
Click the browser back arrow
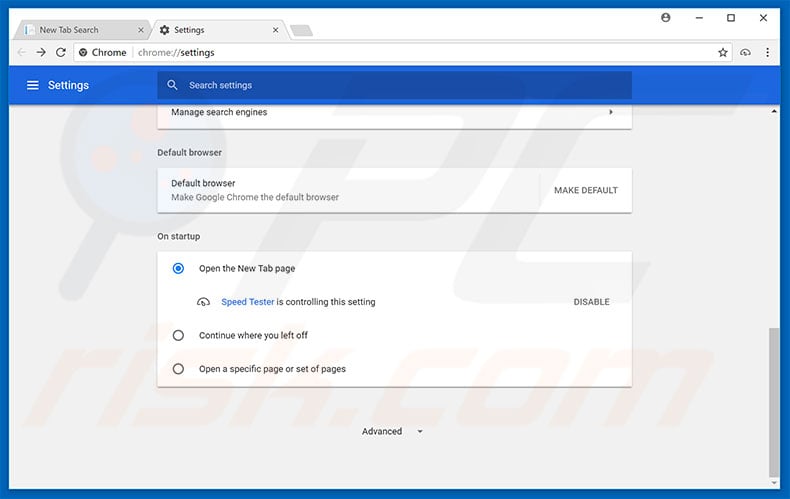22,52
